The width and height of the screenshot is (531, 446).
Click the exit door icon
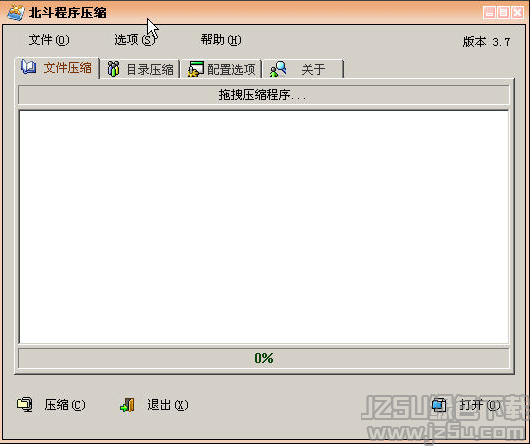coord(127,405)
